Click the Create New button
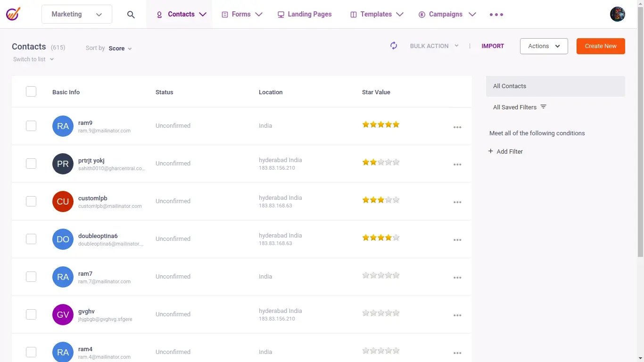Image resolution: width=644 pixels, height=362 pixels. point(600,46)
